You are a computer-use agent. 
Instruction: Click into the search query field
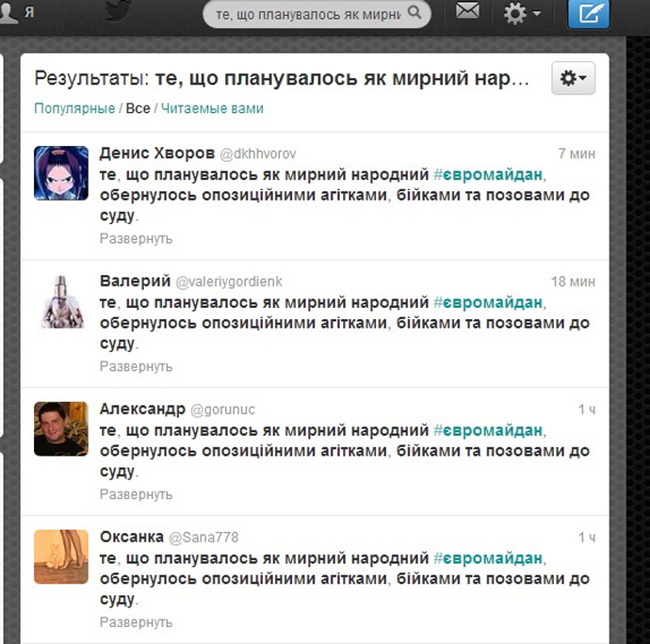pyautogui.click(x=308, y=14)
